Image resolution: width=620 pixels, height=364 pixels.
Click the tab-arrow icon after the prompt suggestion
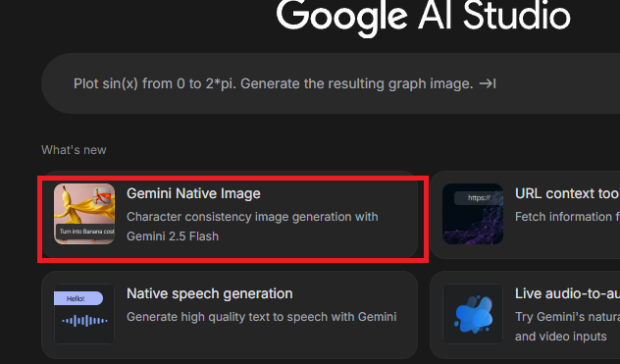click(x=488, y=83)
